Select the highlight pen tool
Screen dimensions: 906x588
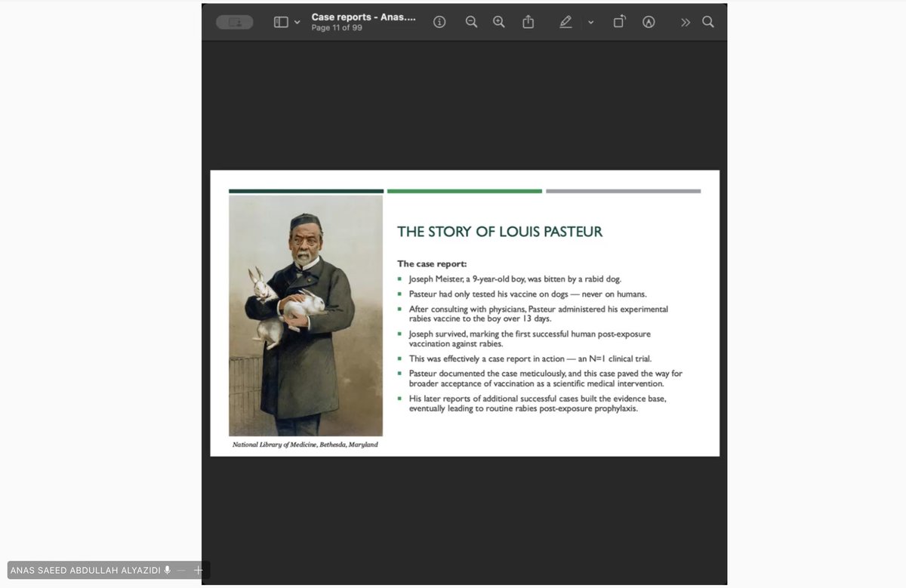(565, 22)
